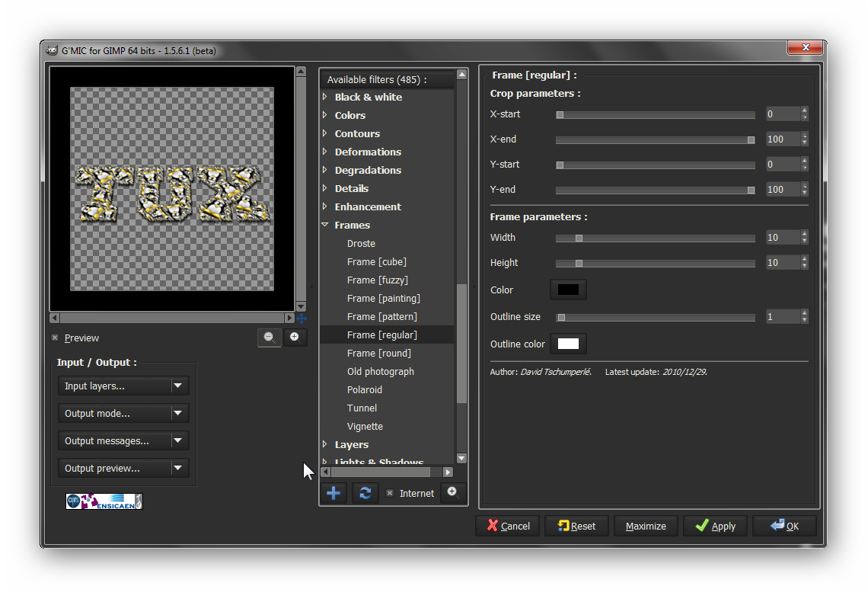Toggle the Internet checkbox

[x=390, y=493]
